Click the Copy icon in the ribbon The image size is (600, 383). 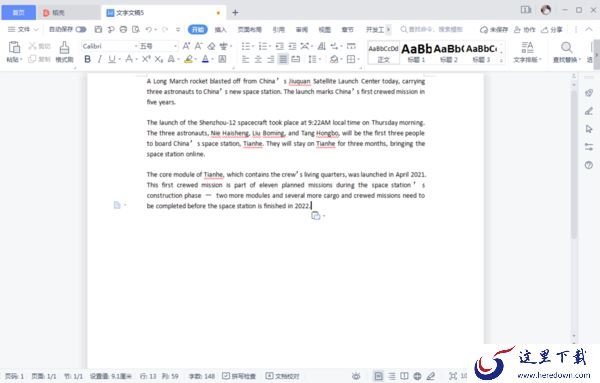coord(33,59)
